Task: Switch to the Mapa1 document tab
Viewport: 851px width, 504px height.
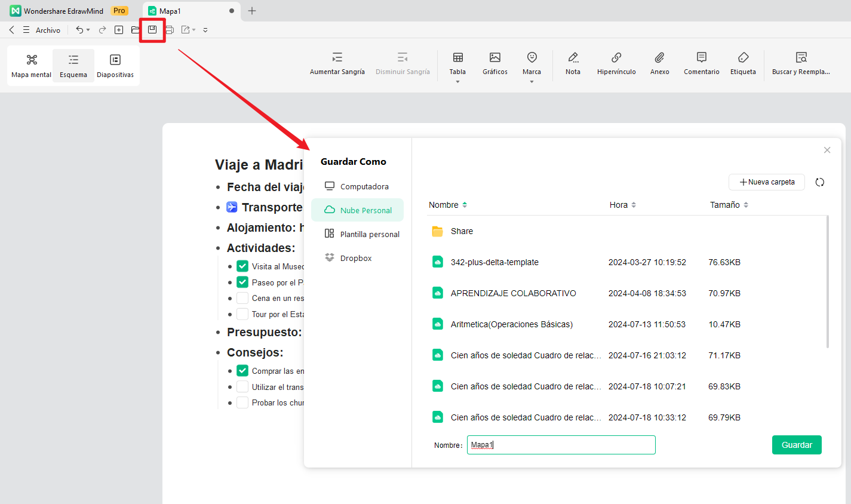Action: 192,11
